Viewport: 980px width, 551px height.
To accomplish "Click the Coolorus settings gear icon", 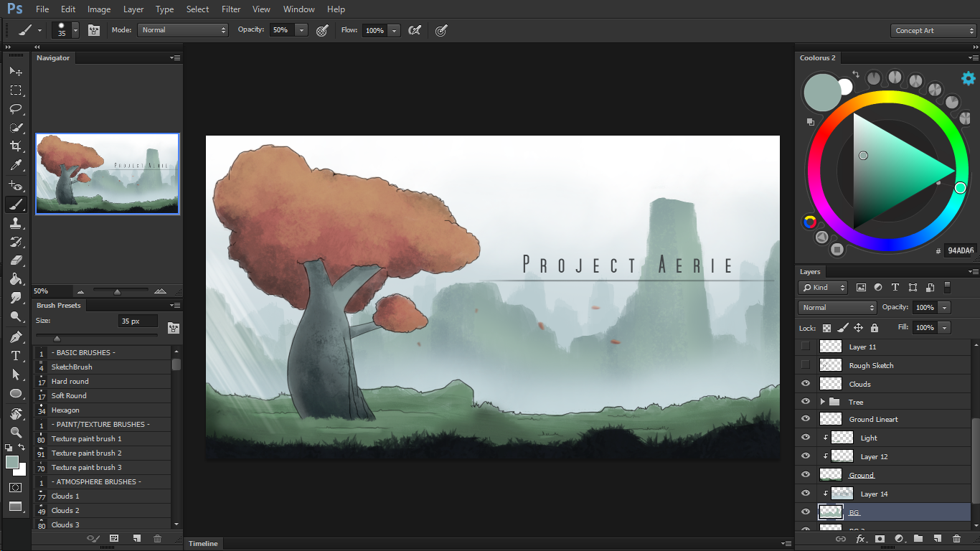I will click(968, 78).
